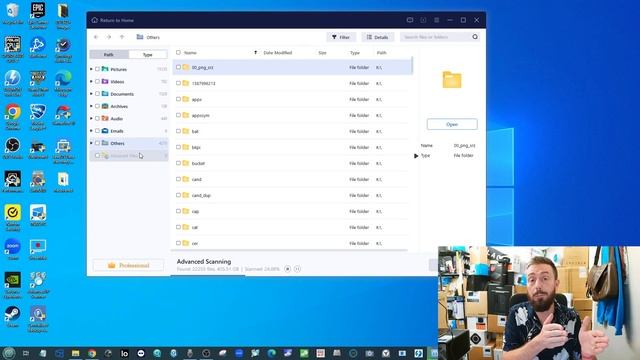Pause the advanced scan

coord(297,269)
